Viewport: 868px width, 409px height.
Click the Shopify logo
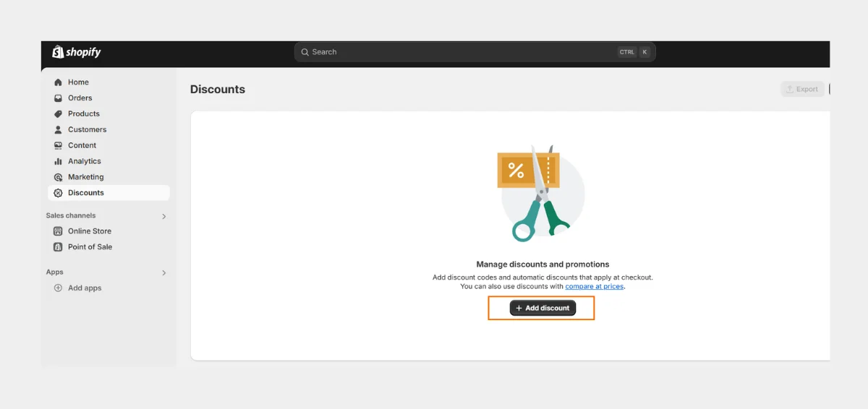[x=77, y=52]
